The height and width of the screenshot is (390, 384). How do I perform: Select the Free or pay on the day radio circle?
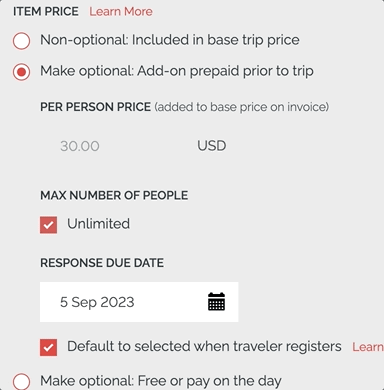pyautogui.click(x=21, y=382)
